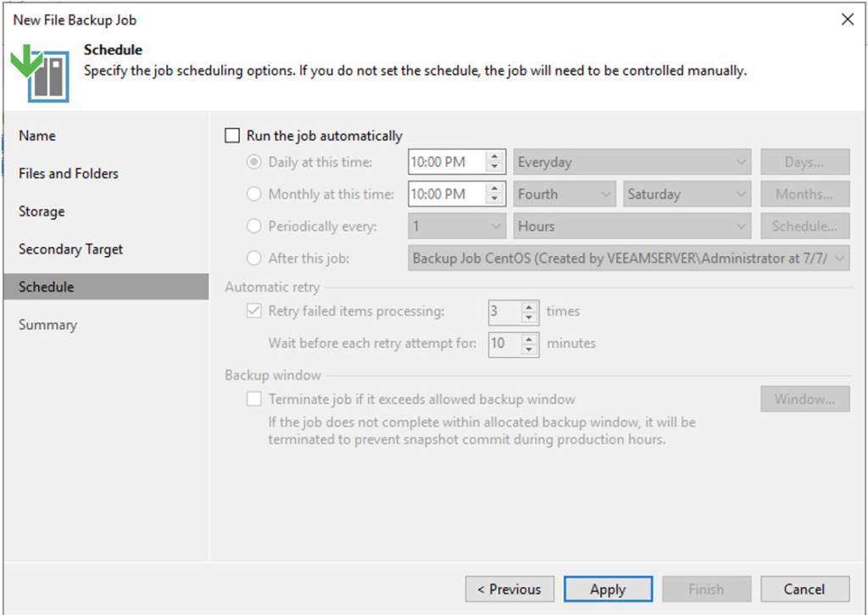Image resolution: width=868 pixels, height=615 pixels.
Task: Click the Days... button
Action: pyautogui.click(x=805, y=162)
